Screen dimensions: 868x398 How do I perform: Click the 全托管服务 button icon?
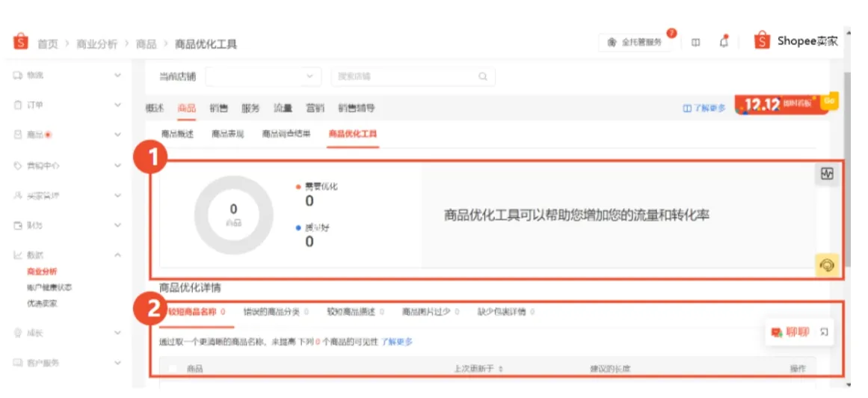(x=612, y=43)
